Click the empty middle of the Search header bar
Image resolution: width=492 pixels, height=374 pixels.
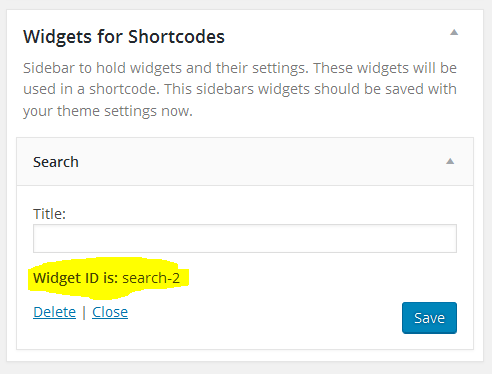click(262, 162)
